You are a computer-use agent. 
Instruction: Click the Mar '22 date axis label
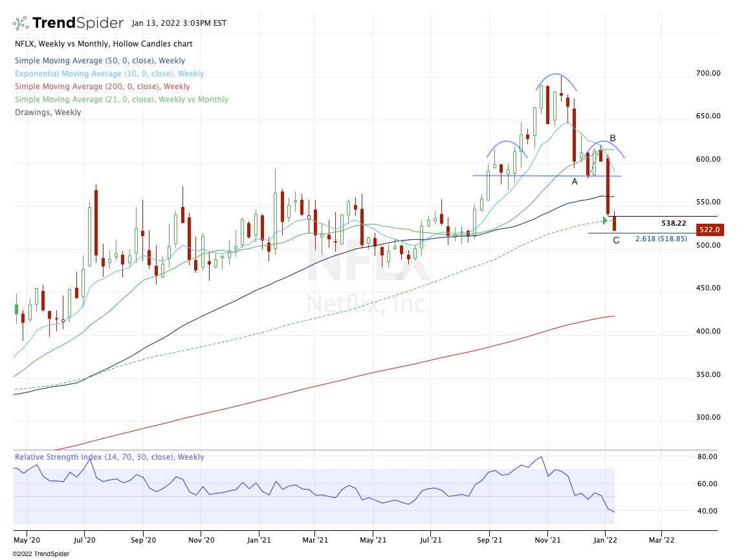pyautogui.click(x=661, y=540)
